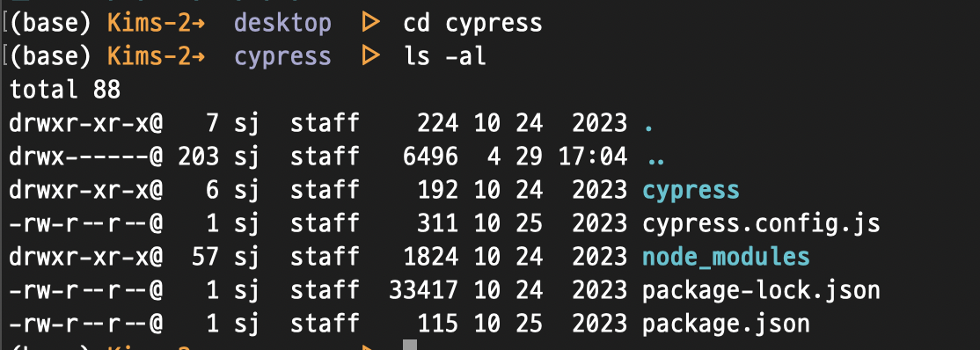This screenshot has height=350, width=980.
Task: Click permissions 'drwx------@' on parent row
Action: (x=85, y=157)
